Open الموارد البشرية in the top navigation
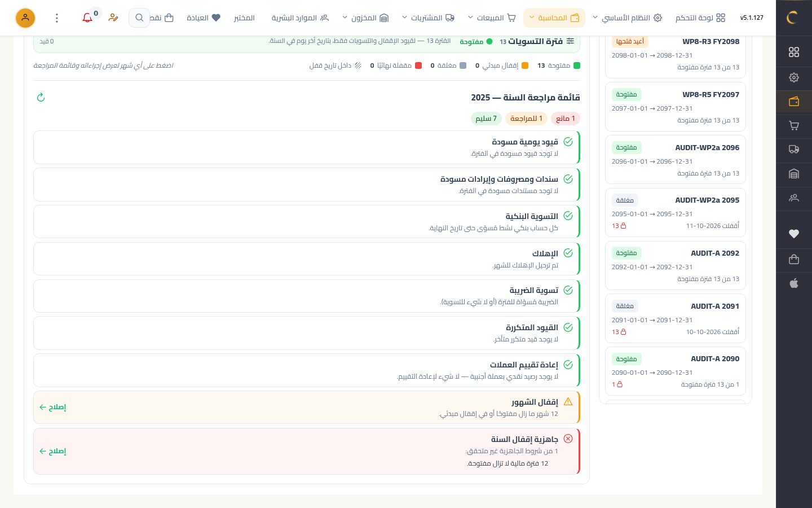Viewport: 812px width, 508px height. point(300,18)
